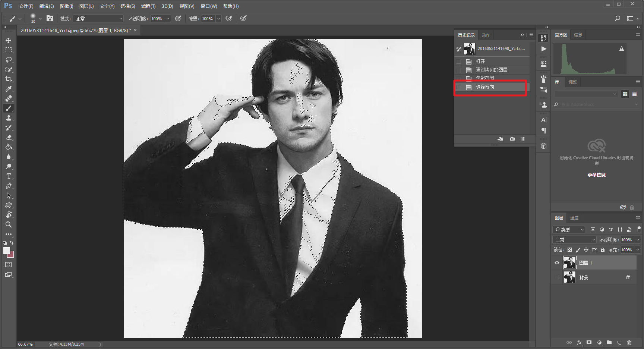Select the Eyedropper tool
The height and width of the screenshot is (349, 644).
pyautogui.click(x=9, y=89)
